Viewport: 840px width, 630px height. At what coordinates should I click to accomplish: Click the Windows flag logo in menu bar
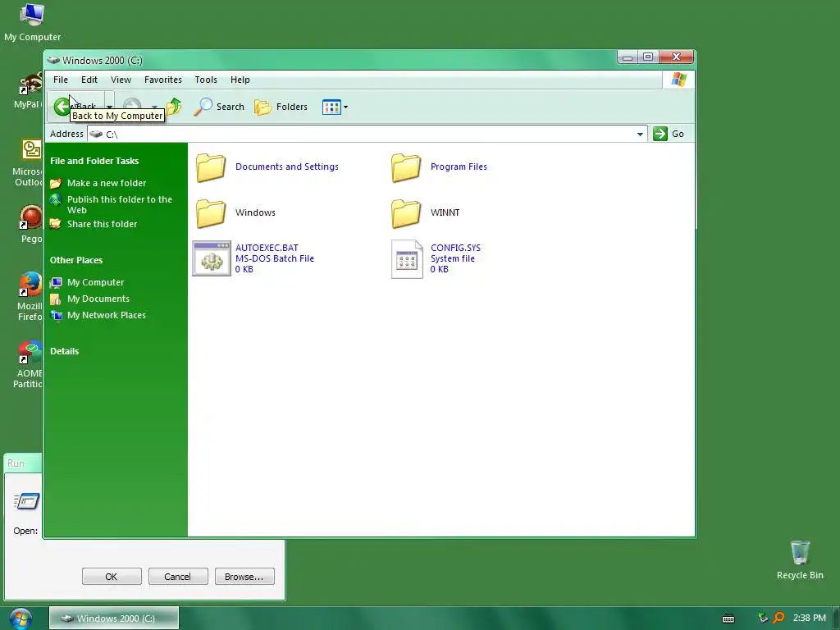pos(678,80)
